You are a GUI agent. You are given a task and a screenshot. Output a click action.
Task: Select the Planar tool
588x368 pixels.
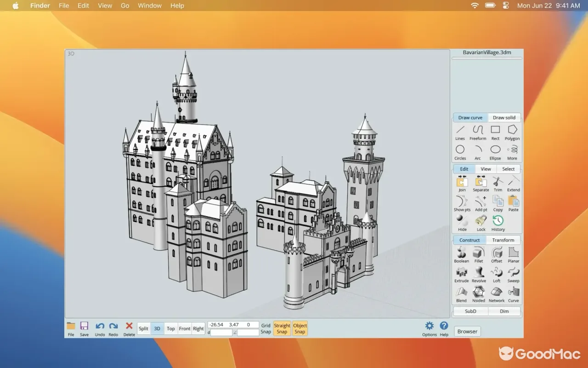(514, 255)
